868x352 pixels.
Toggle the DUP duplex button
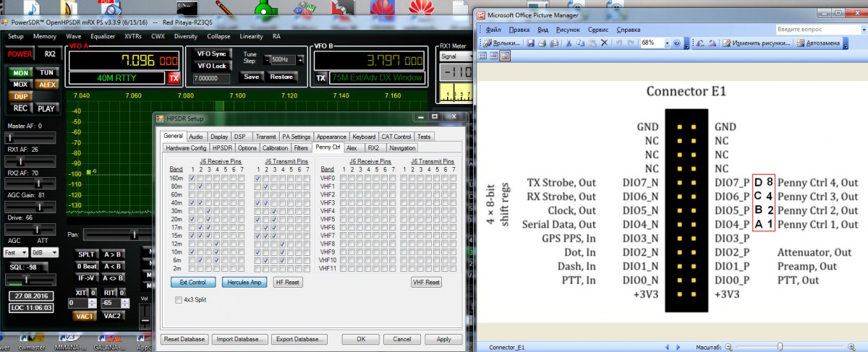(x=21, y=95)
